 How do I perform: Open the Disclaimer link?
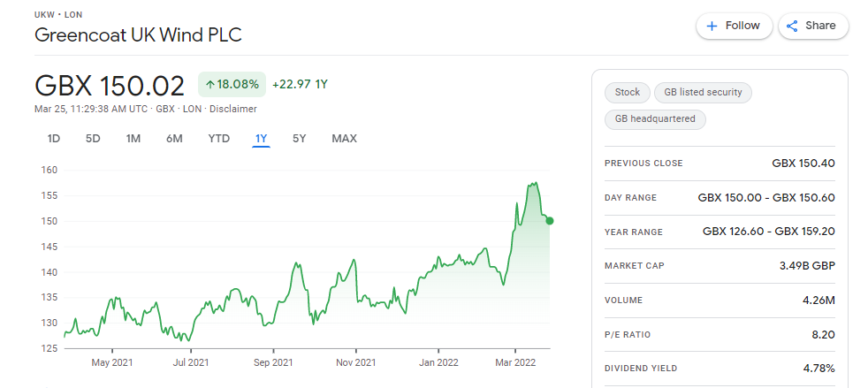click(233, 109)
